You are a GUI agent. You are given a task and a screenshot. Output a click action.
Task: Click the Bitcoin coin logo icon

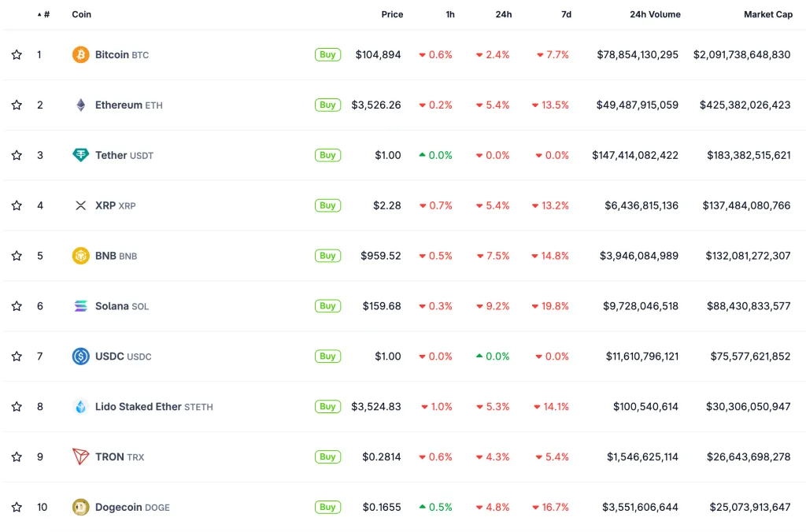[80, 54]
